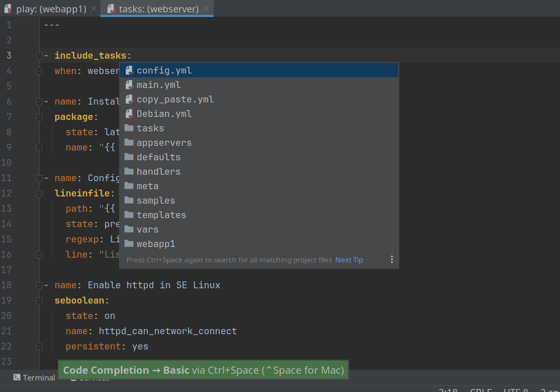Click the folder icon beside defaults
This screenshot has width=560, height=392.
pos(129,157)
